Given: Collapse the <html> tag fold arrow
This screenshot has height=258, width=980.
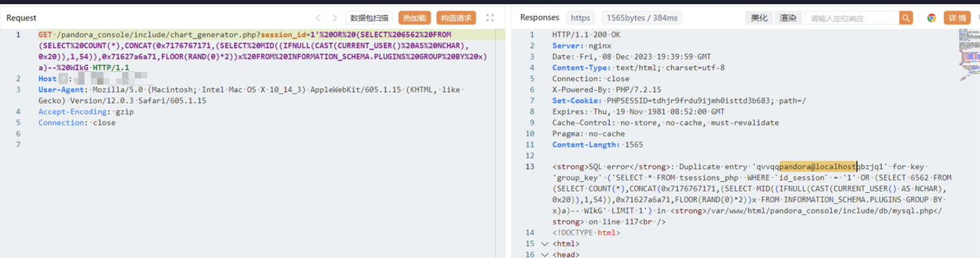Looking at the screenshot, I should pyautogui.click(x=545, y=243).
